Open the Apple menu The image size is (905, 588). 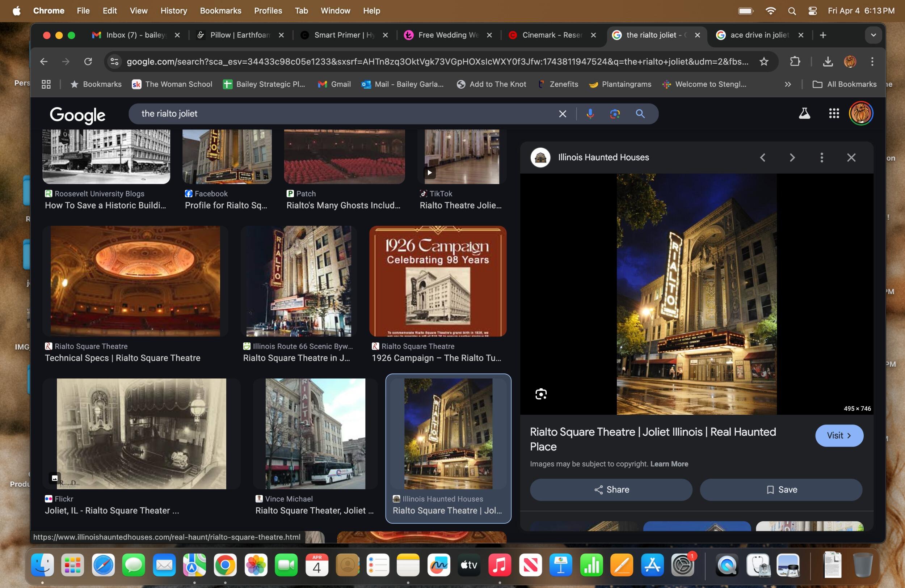click(17, 10)
